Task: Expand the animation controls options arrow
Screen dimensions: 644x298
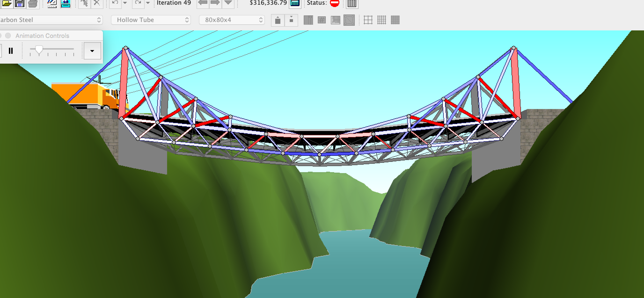Action: pos(92,51)
